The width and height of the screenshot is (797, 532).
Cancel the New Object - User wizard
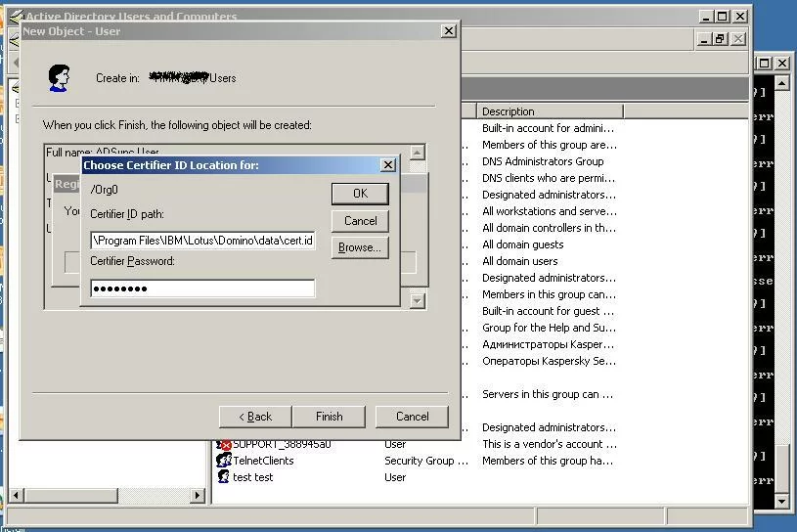[x=412, y=417]
